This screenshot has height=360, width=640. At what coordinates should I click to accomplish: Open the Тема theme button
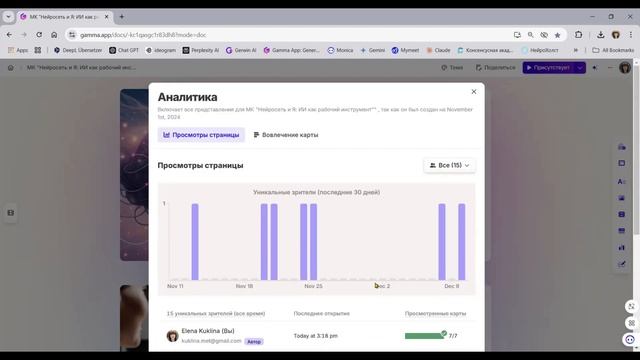[x=452, y=67]
